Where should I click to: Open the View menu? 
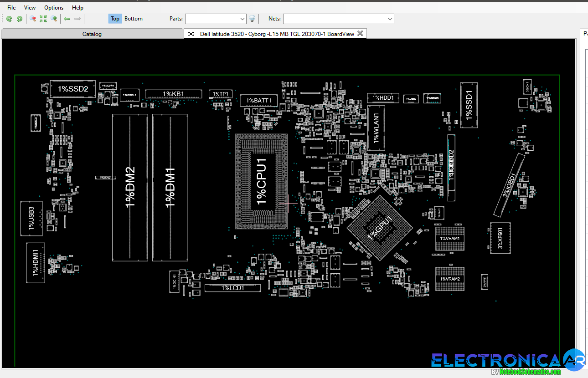pyautogui.click(x=30, y=8)
